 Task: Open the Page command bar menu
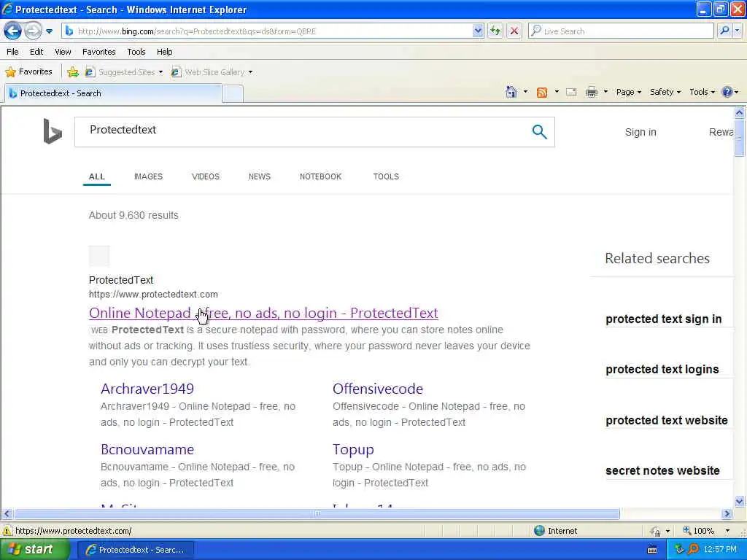click(628, 92)
